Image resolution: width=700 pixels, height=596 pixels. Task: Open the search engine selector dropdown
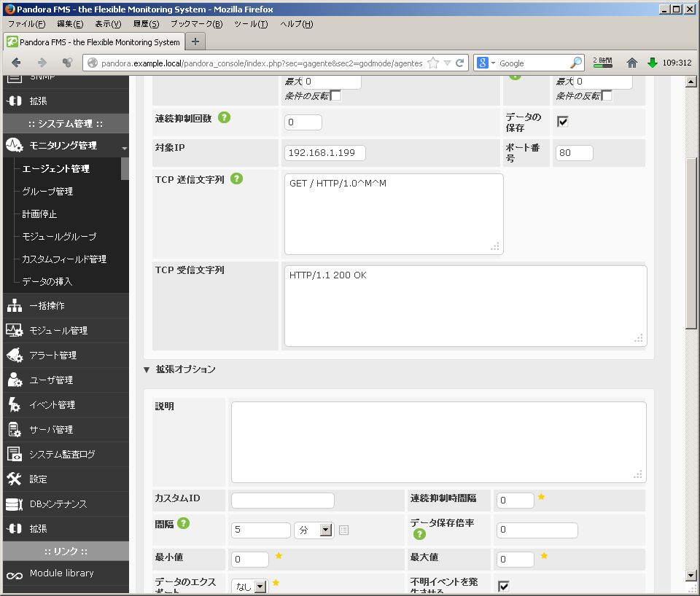pyautogui.click(x=494, y=63)
